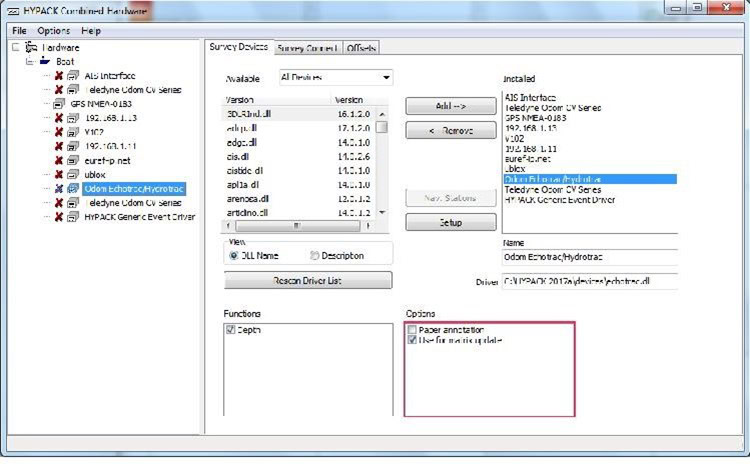The height and width of the screenshot is (471, 750).
Task: Select cistide.dll in the available list
Action: coord(245,171)
